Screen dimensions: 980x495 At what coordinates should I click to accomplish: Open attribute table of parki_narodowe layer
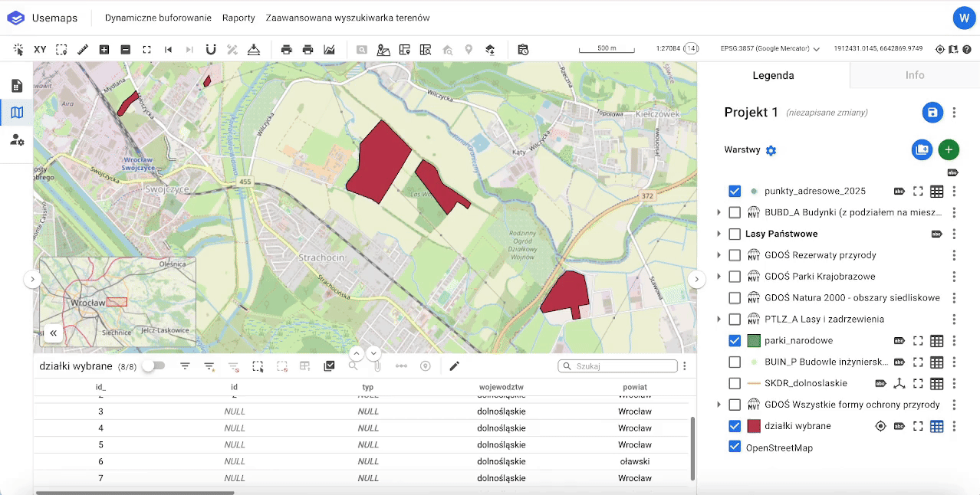[936, 340]
